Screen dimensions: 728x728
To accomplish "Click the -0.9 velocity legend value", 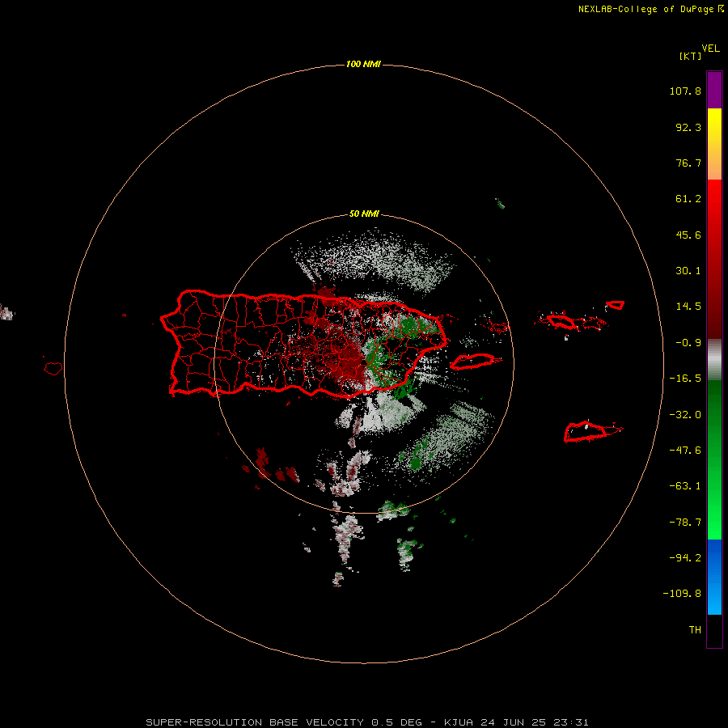I will point(688,343).
